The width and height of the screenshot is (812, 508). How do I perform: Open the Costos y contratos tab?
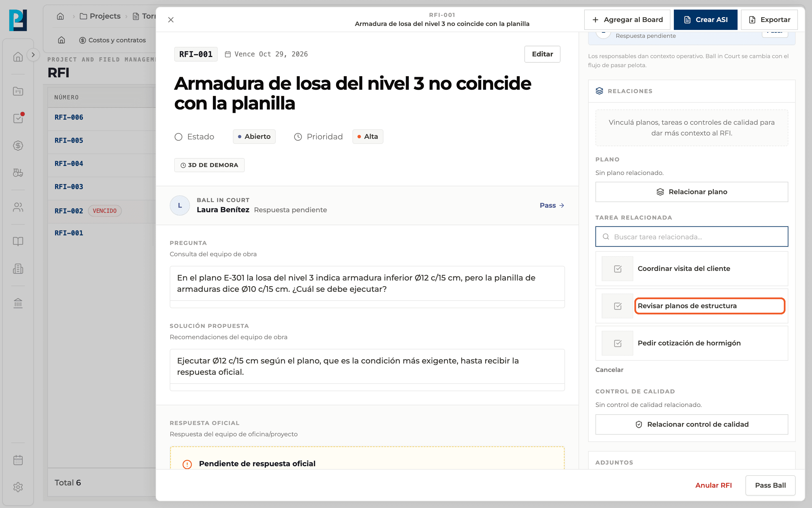112,40
